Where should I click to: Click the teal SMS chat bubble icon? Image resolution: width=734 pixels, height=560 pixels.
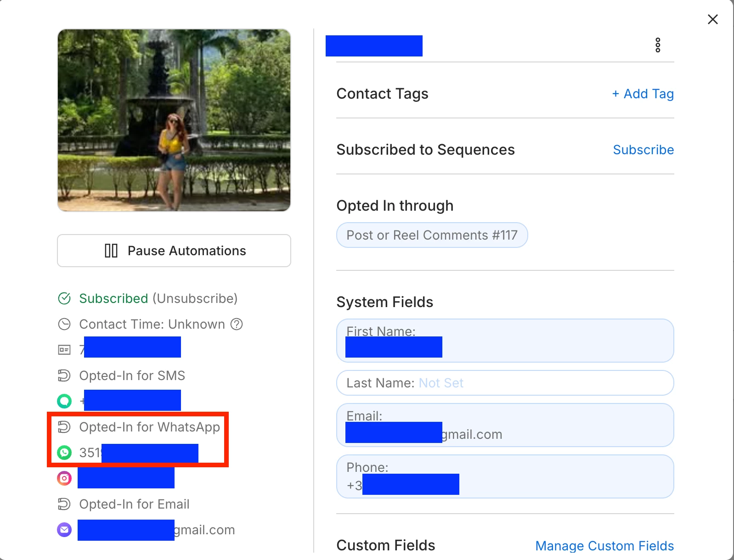coord(64,401)
